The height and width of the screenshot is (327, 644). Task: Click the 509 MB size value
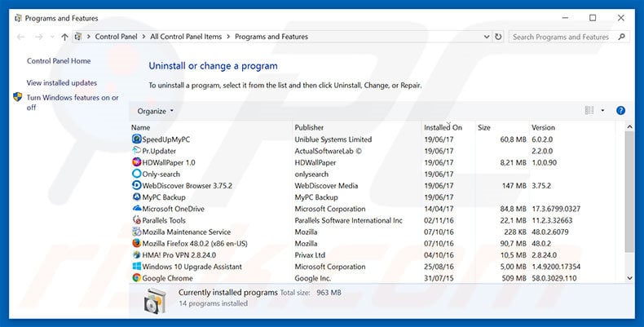pos(514,278)
